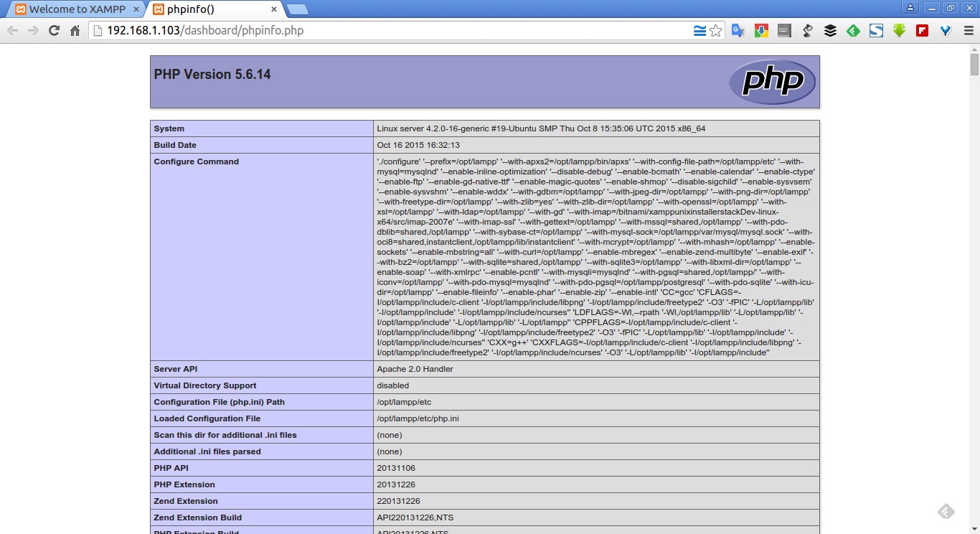Open the red Flipboard extension
The height and width of the screenshot is (534, 980).
point(922,31)
